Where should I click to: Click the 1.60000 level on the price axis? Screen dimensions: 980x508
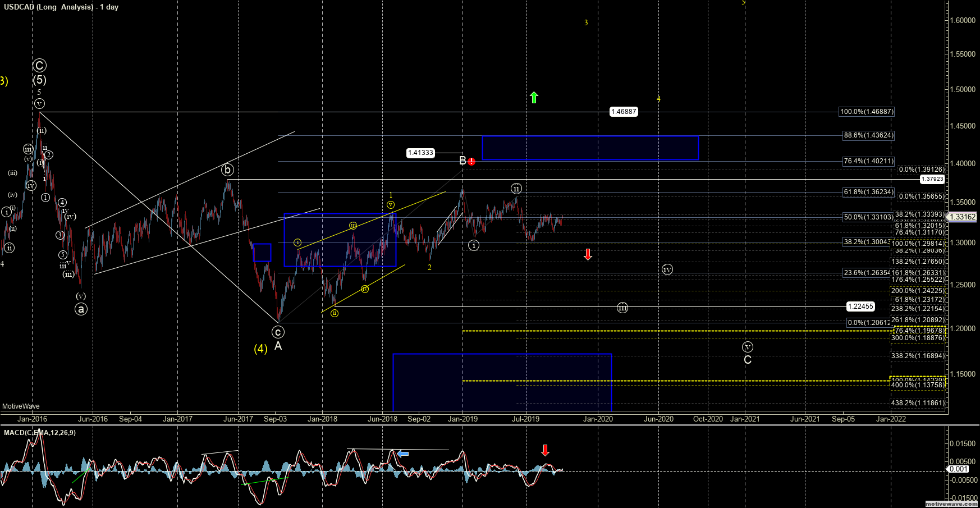[x=963, y=20]
